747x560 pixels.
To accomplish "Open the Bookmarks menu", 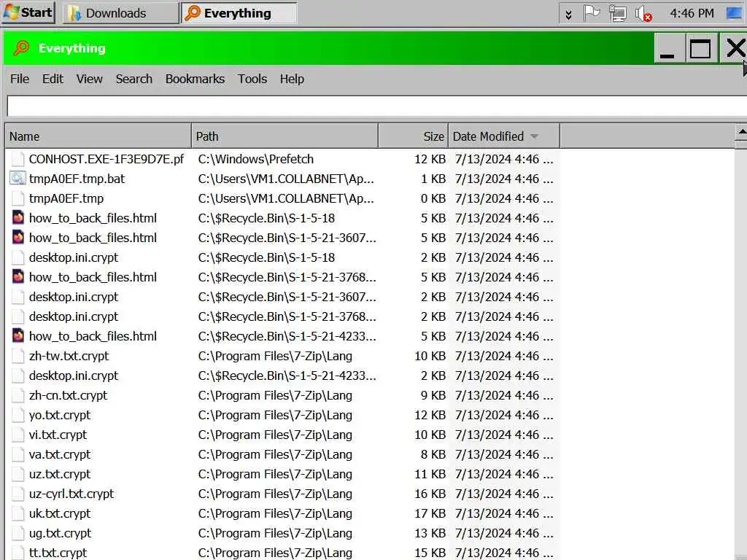I will point(195,79).
